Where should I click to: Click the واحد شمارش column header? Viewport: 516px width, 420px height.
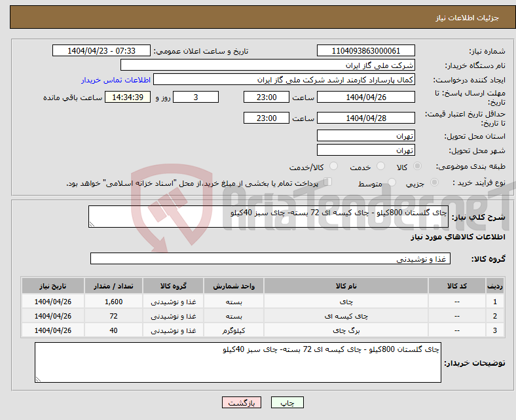pyautogui.click(x=234, y=286)
